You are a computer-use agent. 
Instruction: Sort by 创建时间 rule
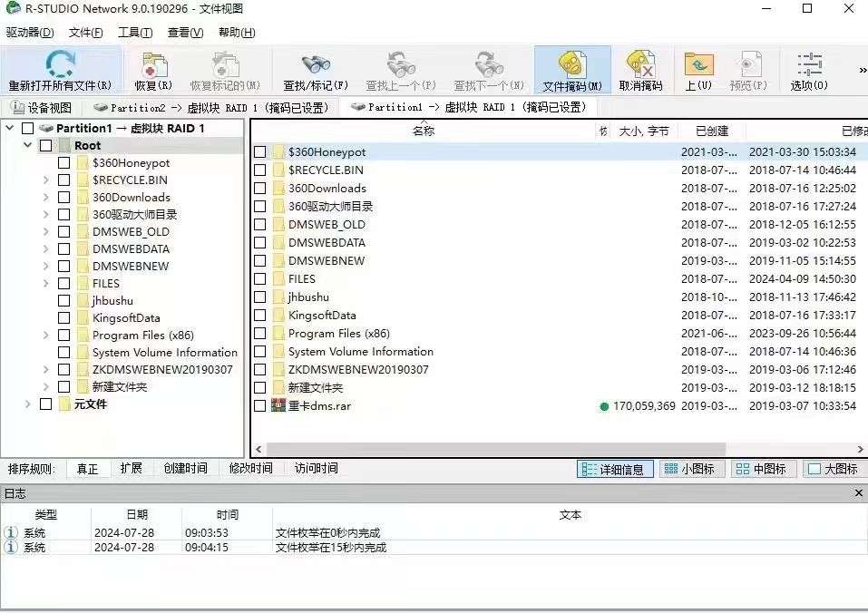pos(185,469)
